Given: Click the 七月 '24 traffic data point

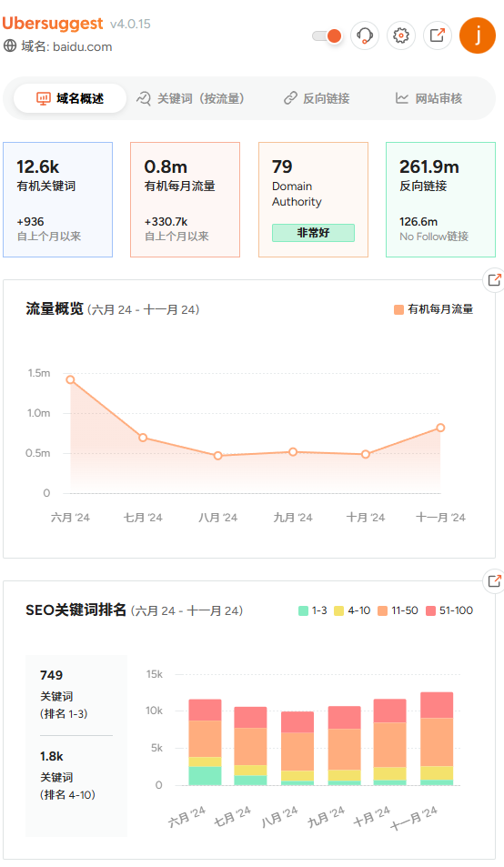Looking at the screenshot, I should [143, 438].
